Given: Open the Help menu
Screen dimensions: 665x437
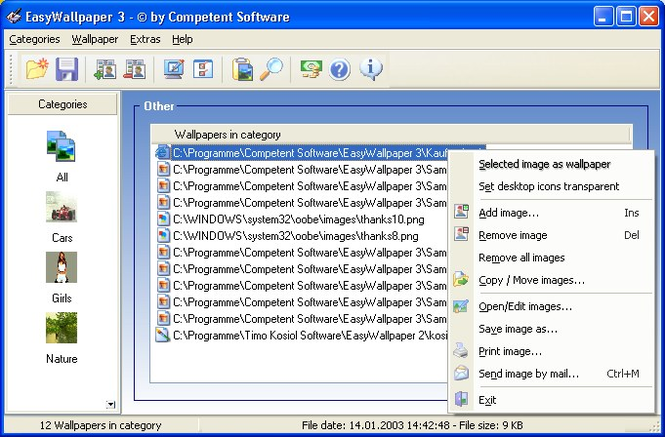Looking at the screenshot, I should (x=182, y=39).
